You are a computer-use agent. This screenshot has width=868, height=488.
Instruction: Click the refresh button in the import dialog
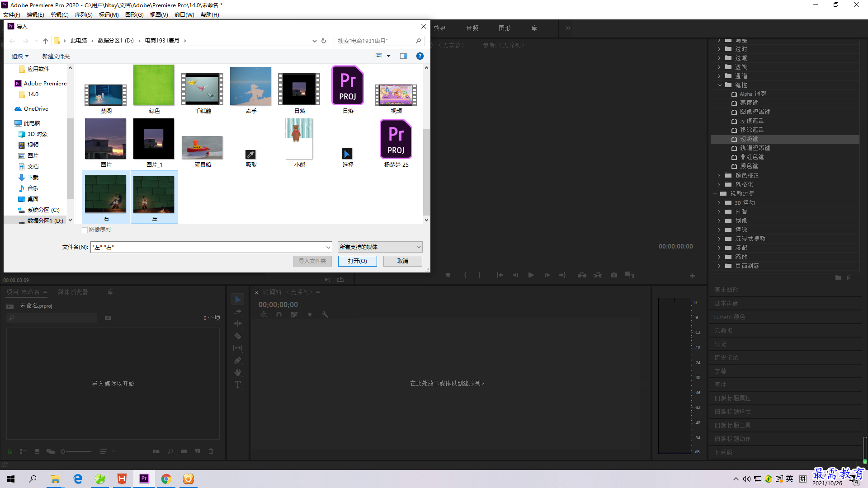coord(324,41)
